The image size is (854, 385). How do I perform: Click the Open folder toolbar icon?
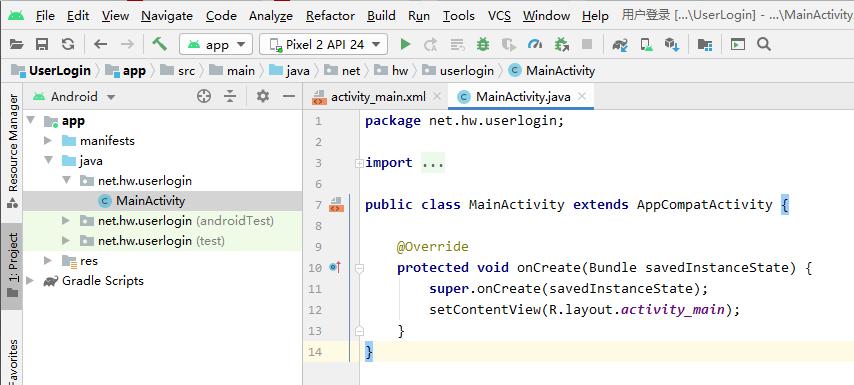pos(16,45)
